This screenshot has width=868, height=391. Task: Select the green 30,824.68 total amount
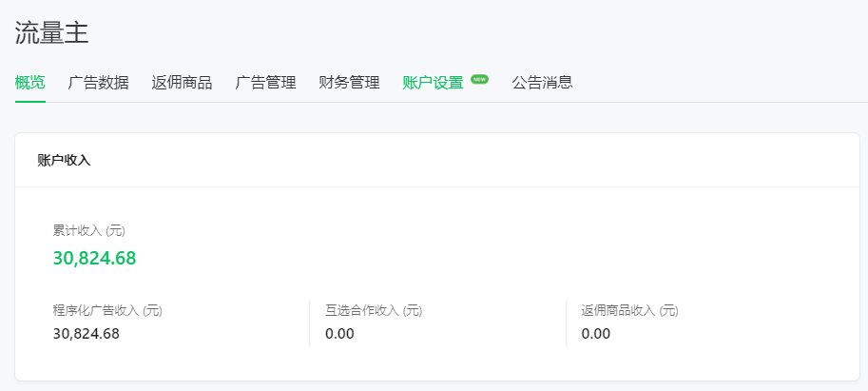click(x=95, y=258)
